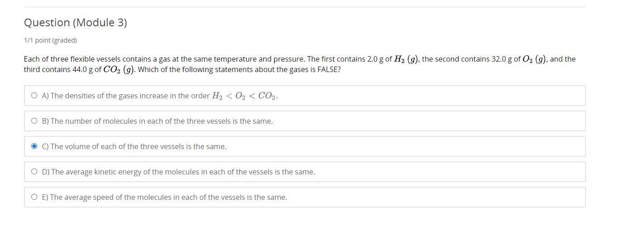Select radio button for option A
This screenshot has width=644, height=227.
[34, 96]
